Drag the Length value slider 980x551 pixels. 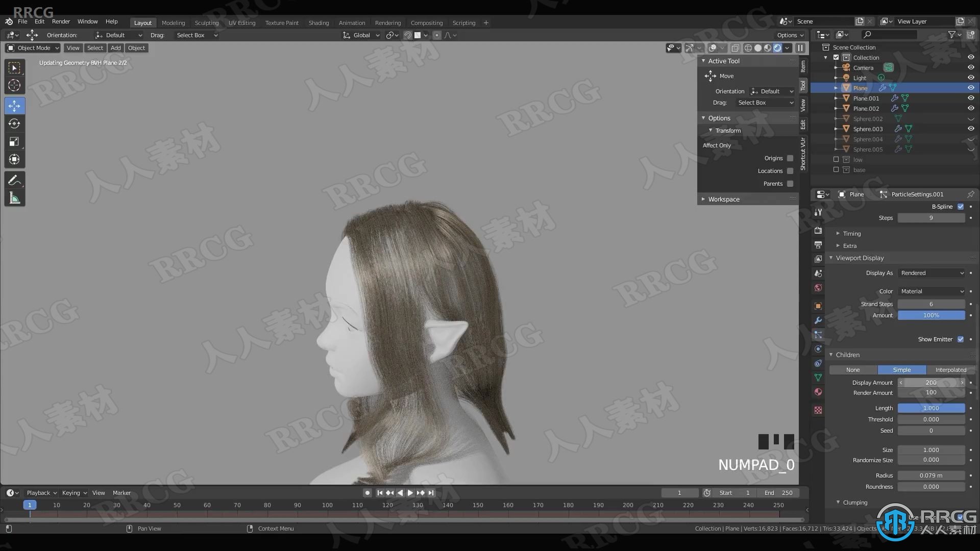tap(932, 408)
